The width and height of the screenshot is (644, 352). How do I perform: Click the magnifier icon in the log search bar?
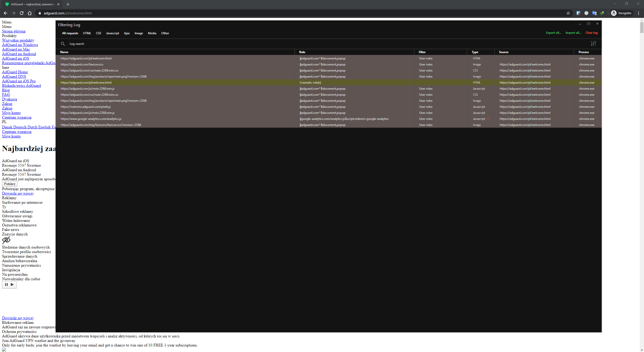click(63, 44)
